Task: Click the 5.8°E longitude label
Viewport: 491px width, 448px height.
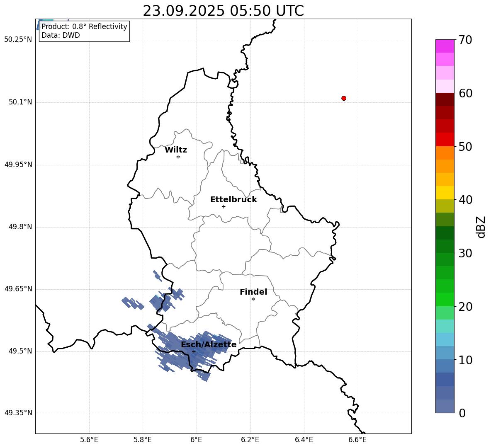Action: tap(143, 440)
